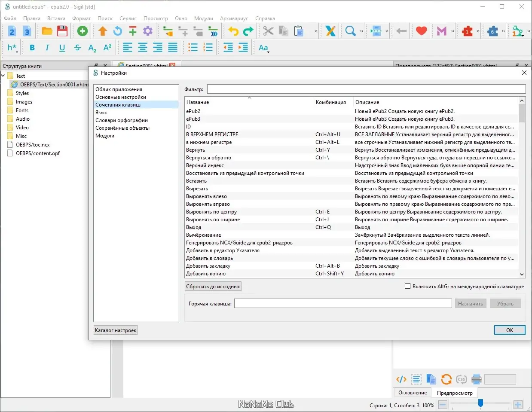Insert a numbered list icon
The image size is (532, 412).
pyautogui.click(x=208, y=48)
